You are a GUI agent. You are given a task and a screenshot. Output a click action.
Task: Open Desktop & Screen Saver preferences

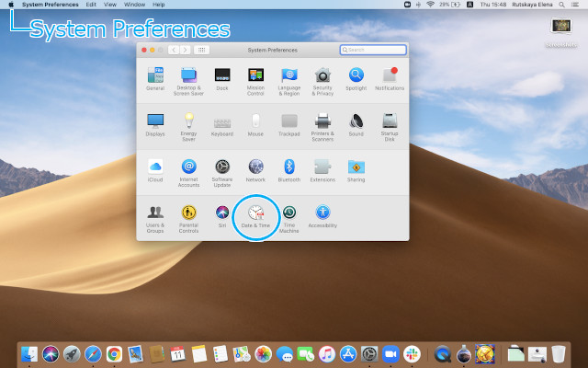(x=188, y=81)
